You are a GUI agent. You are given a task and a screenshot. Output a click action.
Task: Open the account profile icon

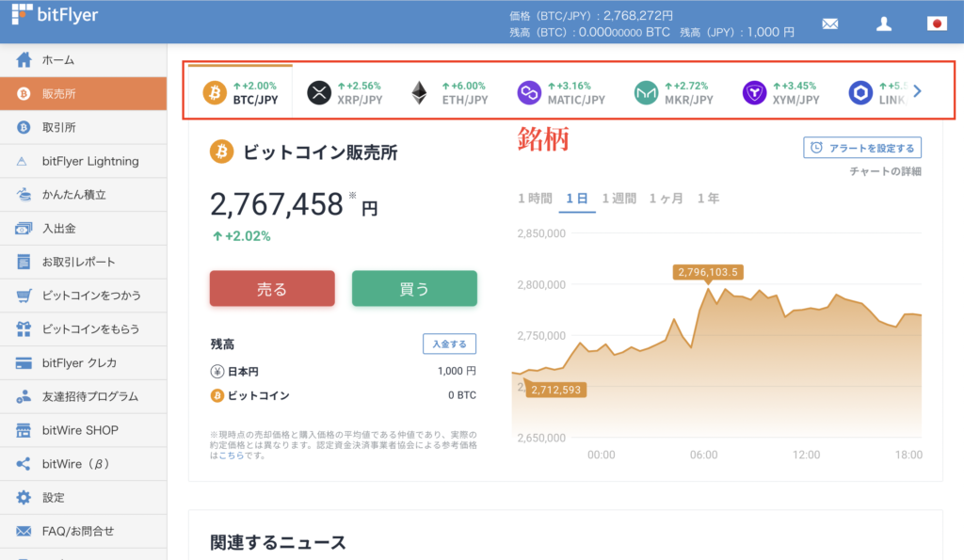pyautogui.click(x=884, y=24)
